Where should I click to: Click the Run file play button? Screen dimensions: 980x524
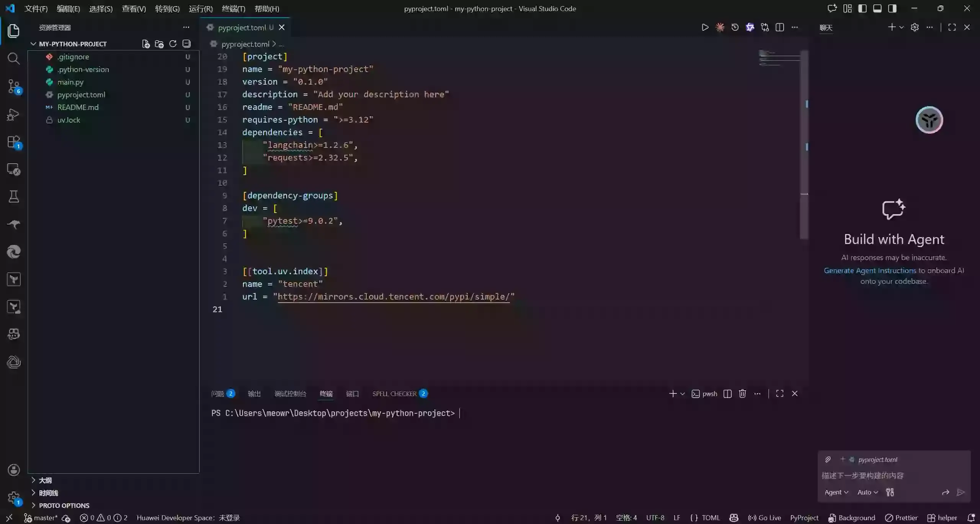[705, 27]
